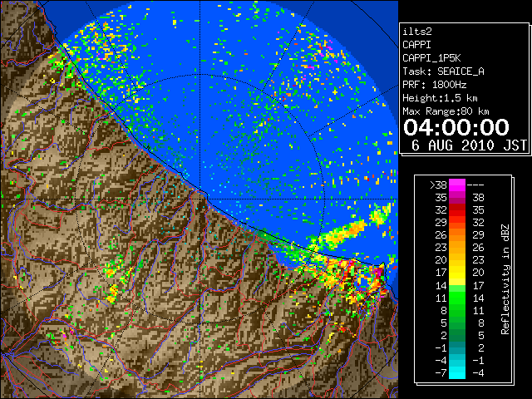
Task: Select the "Max Range:80 km" text
Action: 446,111
